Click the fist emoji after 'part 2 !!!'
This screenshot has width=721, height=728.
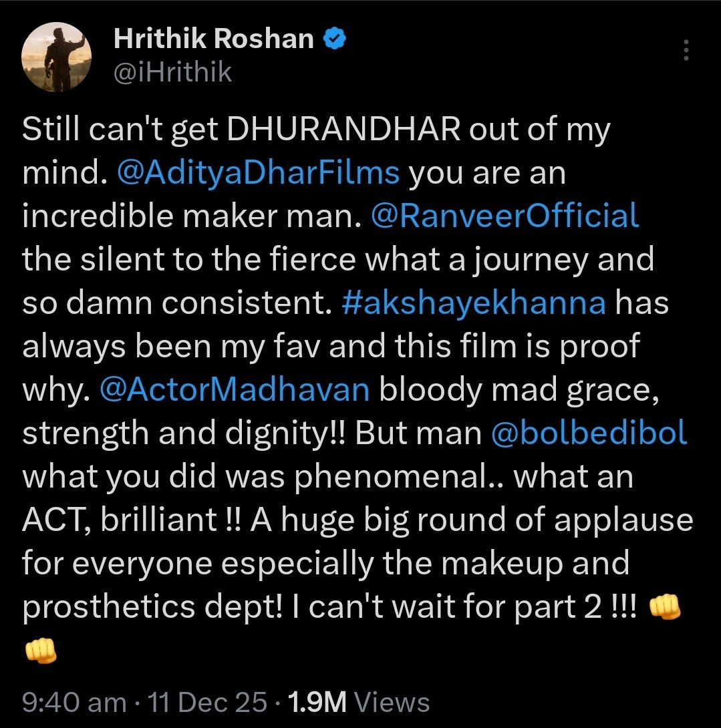(665, 606)
